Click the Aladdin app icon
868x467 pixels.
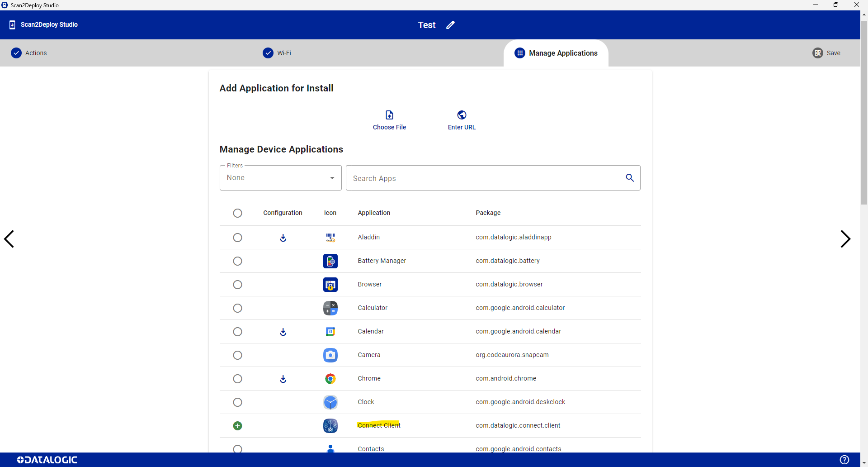tap(330, 238)
